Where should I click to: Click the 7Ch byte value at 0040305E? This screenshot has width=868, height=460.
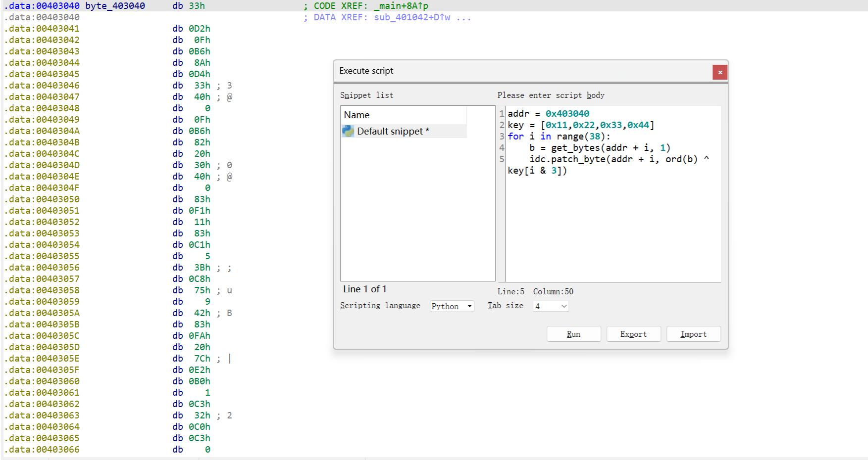click(202, 359)
